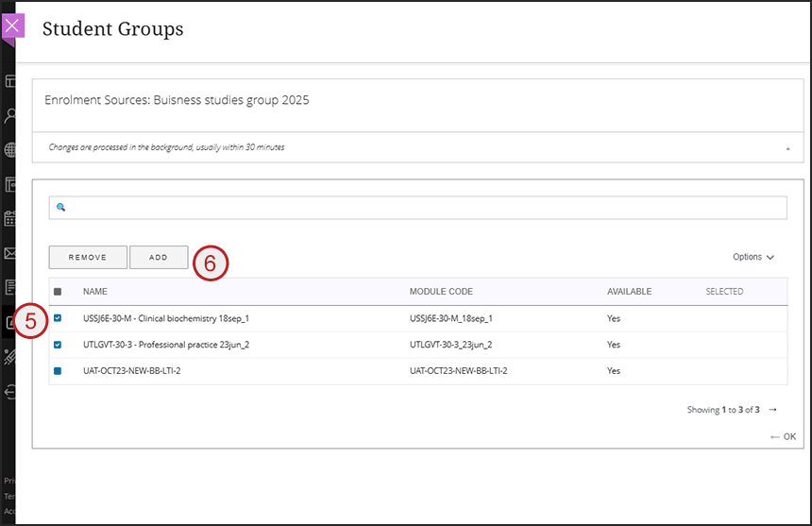Sort by the AVAILABLE column header
Image resolution: width=812 pixels, height=526 pixels.
pyautogui.click(x=629, y=292)
